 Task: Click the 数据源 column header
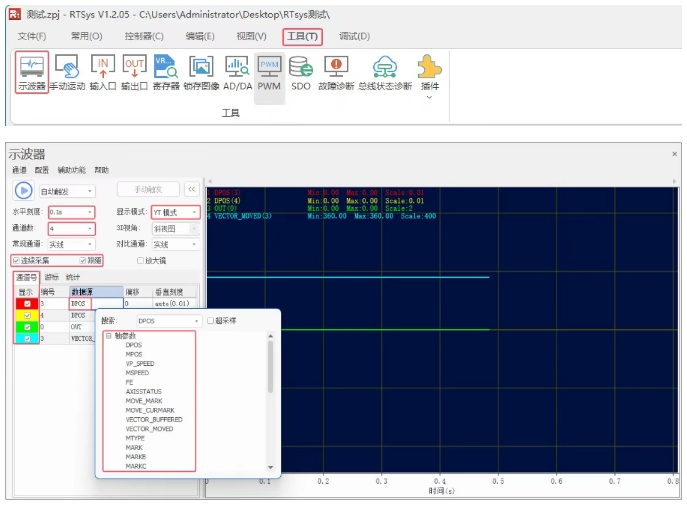(x=96, y=292)
